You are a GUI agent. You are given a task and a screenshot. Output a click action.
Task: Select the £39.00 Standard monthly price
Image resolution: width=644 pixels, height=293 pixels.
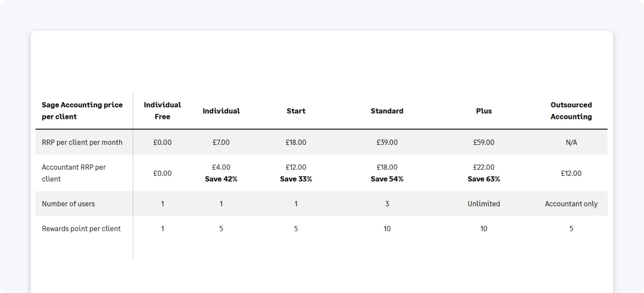(x=387, y=142)
